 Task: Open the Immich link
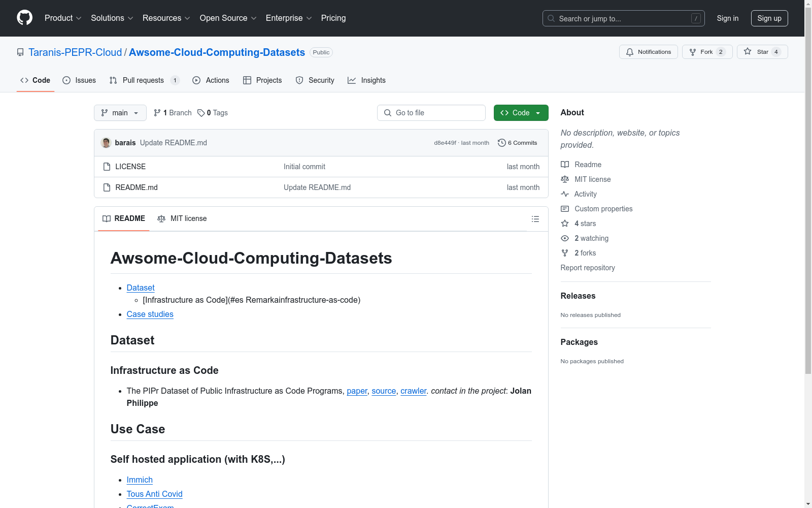coord(140,480)
